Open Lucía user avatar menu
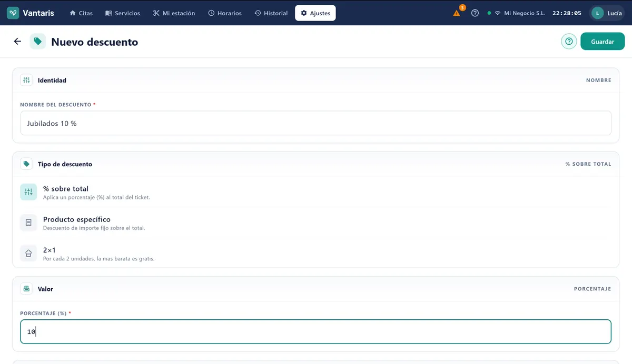The image size is (632, 364). pyautogui.click(x=607, y=13)
